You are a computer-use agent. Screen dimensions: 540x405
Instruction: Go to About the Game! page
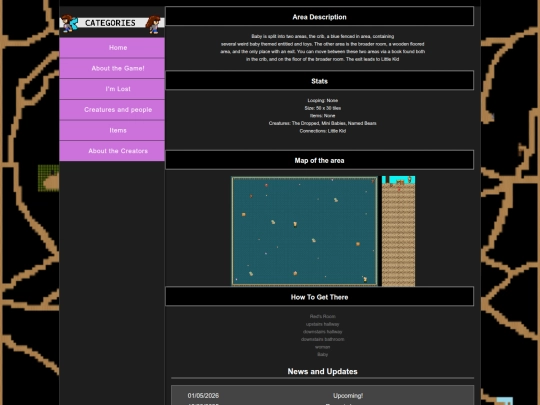(112, 68)
